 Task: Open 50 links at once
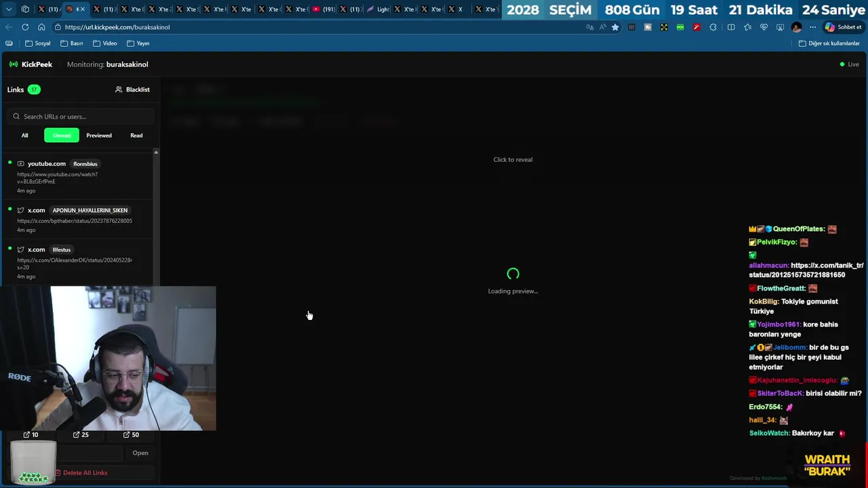click(131, 434)
